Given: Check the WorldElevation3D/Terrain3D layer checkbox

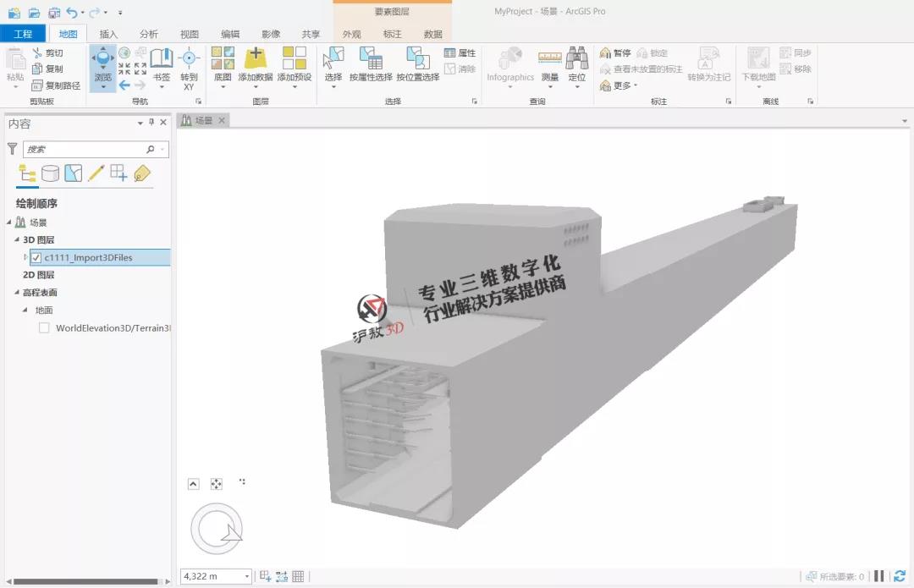Looking at the screenshot, I should (44, 328).
